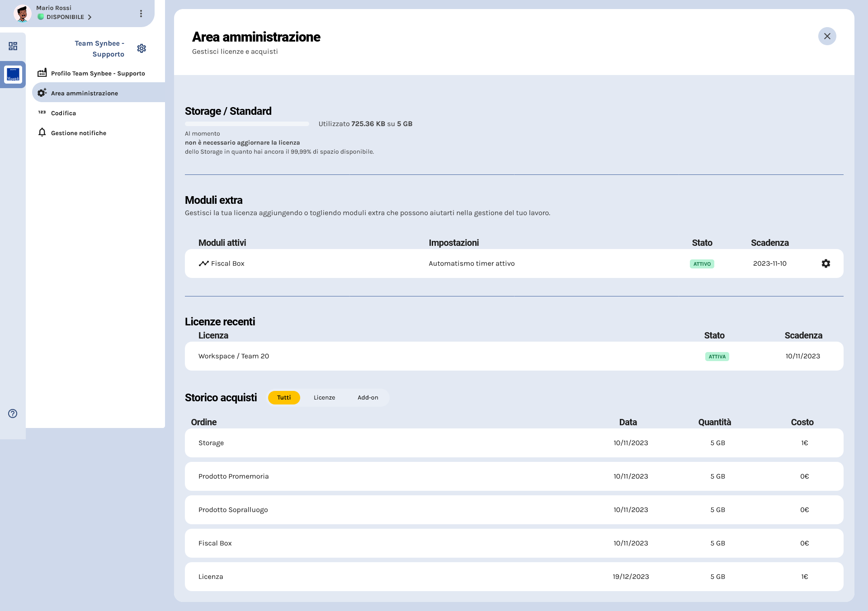This screenshot has height=611, width=868.
Task: Open the three-dot menu beside Mario Rossi
Action: click(x=141, y=14)
